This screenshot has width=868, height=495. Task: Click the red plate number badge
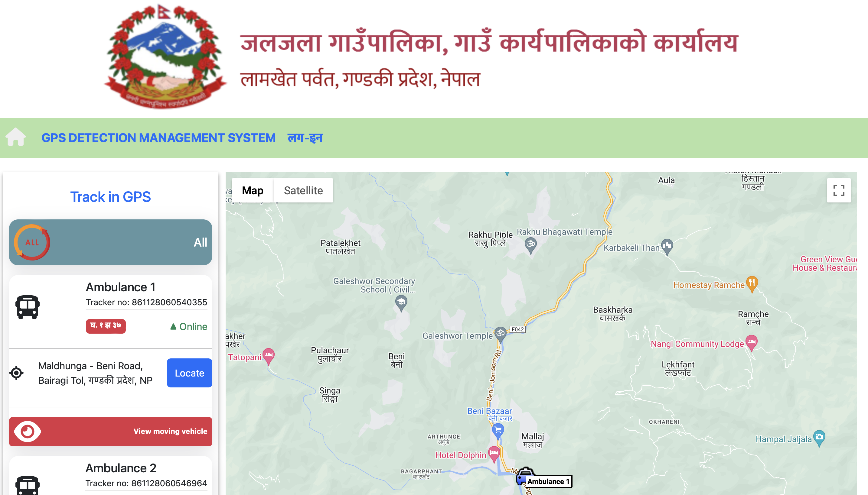click(106, 326)
